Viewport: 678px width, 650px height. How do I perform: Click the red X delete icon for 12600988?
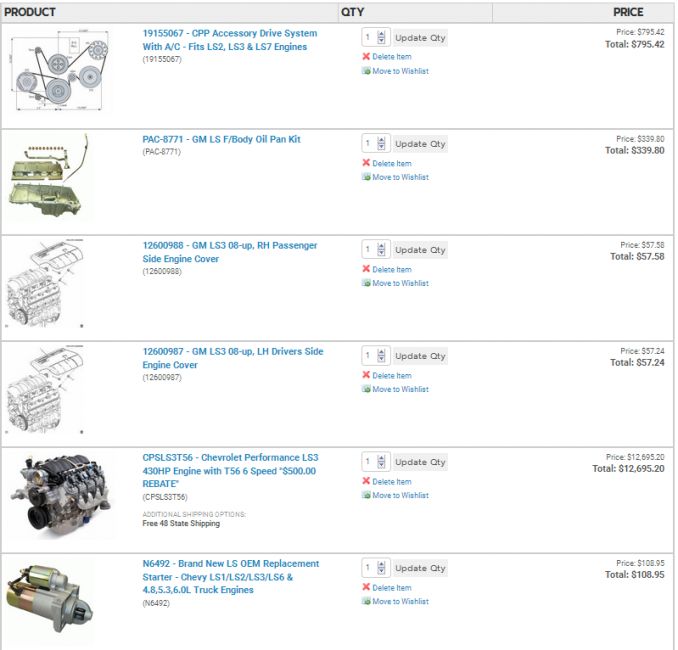click(x=366, y=269)
